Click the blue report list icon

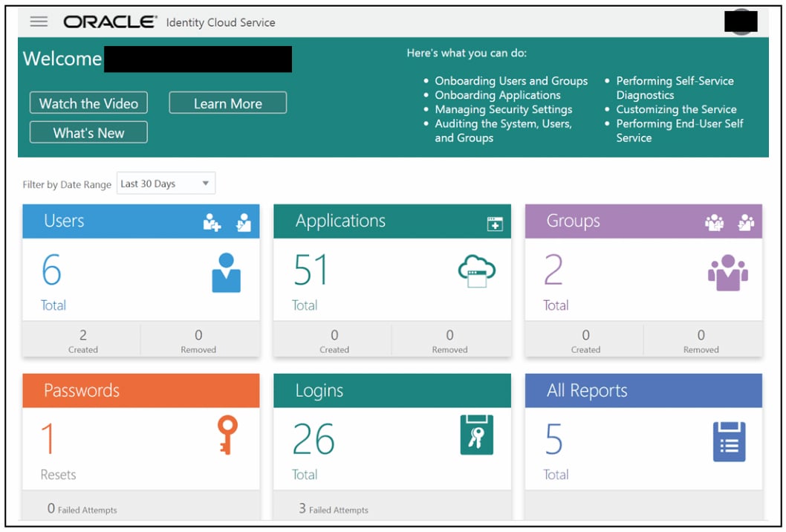(x=729, y=442)
